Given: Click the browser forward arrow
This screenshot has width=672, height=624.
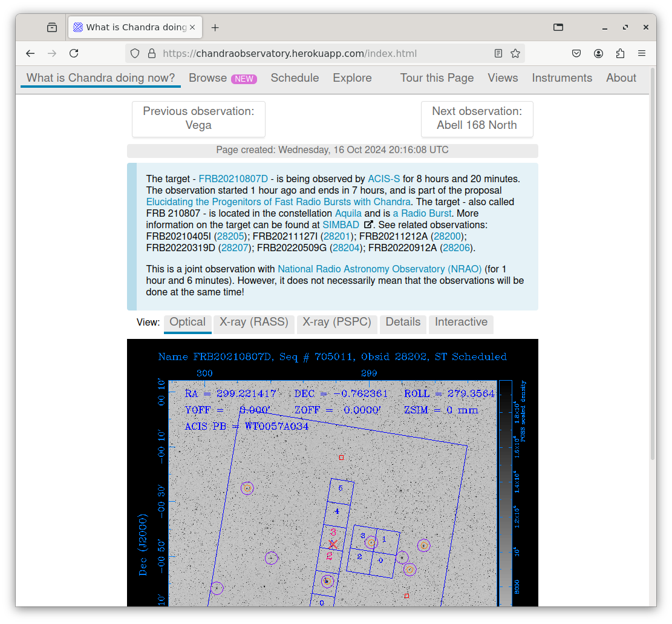Looking at the screenshot, I should click(52, 54).
